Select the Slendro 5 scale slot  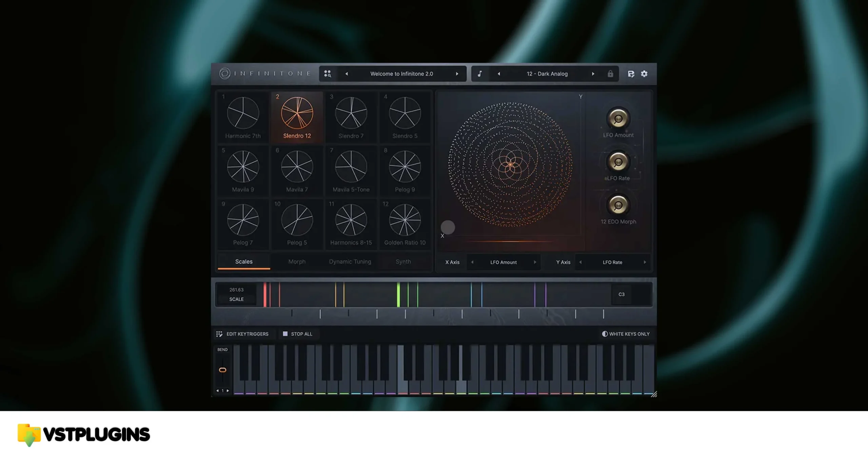405,117
